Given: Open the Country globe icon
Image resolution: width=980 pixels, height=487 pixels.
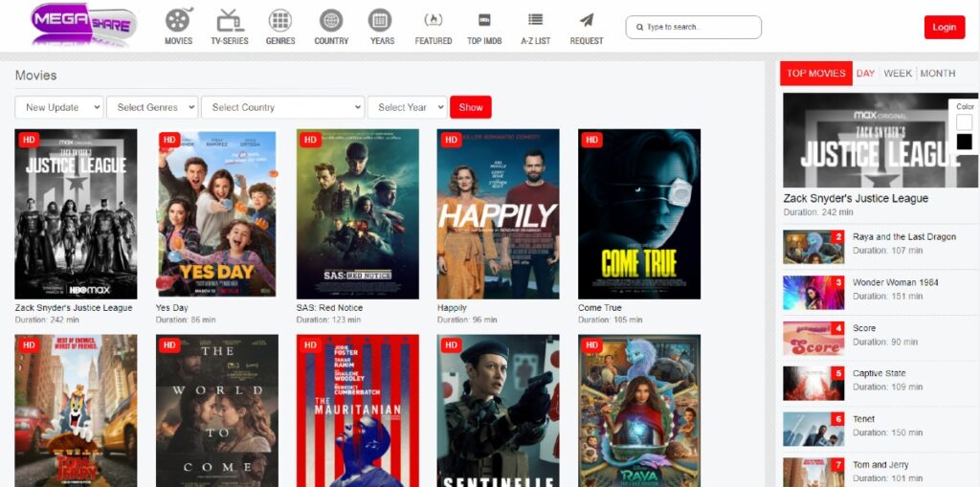Looking at the screenshot, I should pos(331,21).
